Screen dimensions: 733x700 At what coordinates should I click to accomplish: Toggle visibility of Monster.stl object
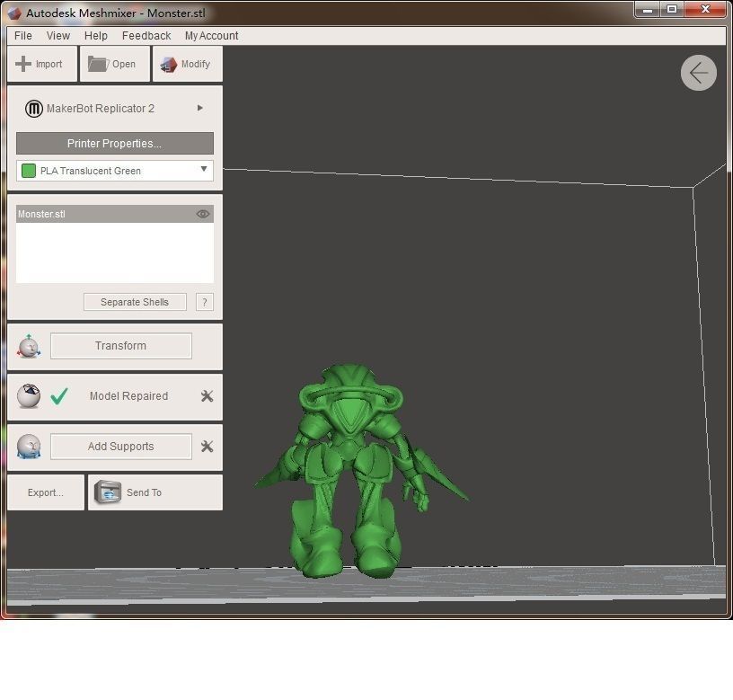203,214
